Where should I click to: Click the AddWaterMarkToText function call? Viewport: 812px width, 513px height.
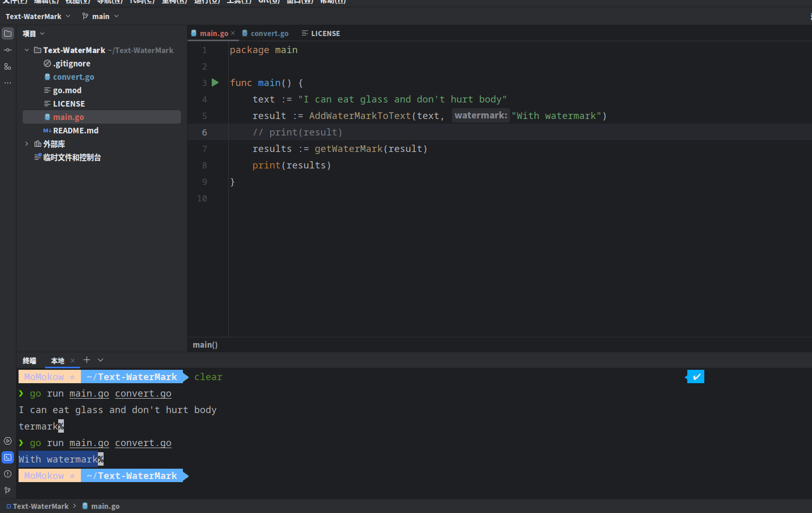[360, 116]
